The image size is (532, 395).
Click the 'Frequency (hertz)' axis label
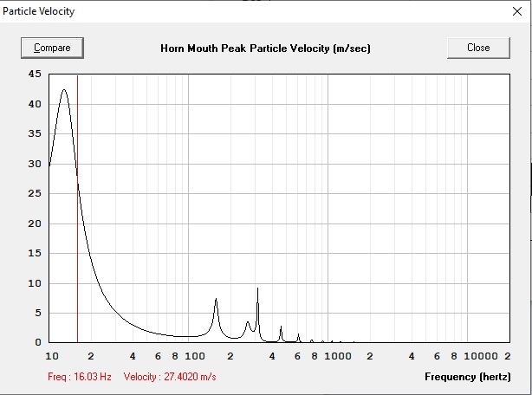468,377
